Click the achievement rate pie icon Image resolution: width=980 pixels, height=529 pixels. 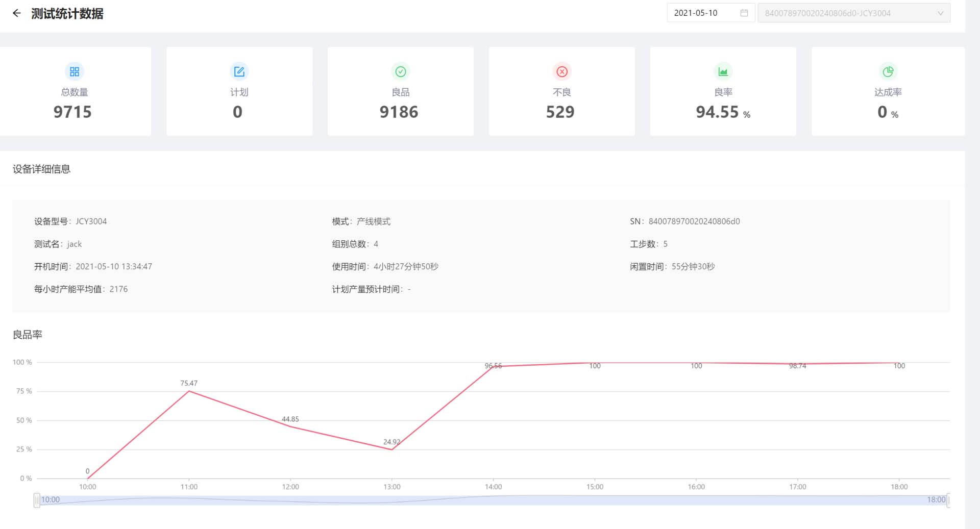click(x=888, y=71)
